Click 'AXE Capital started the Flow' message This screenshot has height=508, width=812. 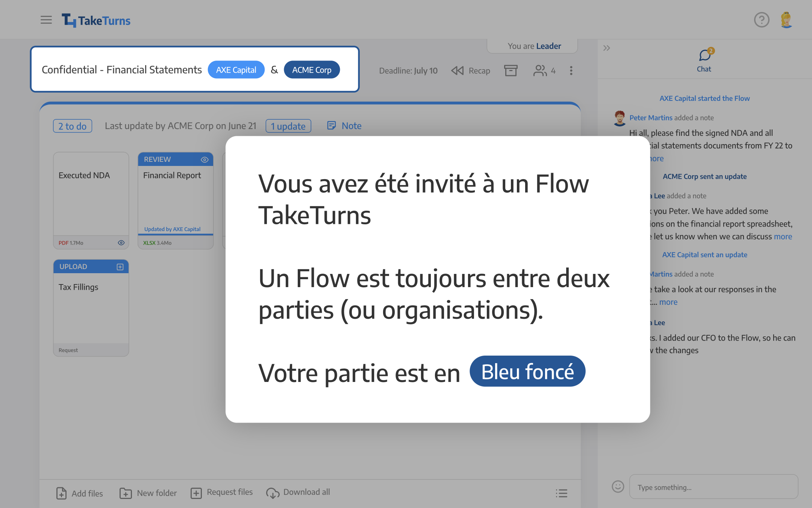704,99
